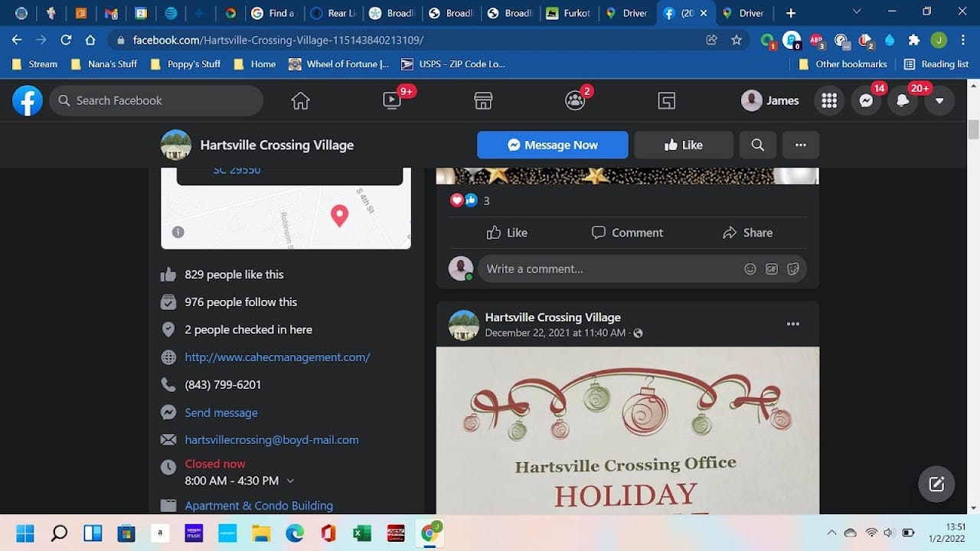Click the Chrome address bar URL
The height and width of the screenshot is (551, 980).
(278, 40)
